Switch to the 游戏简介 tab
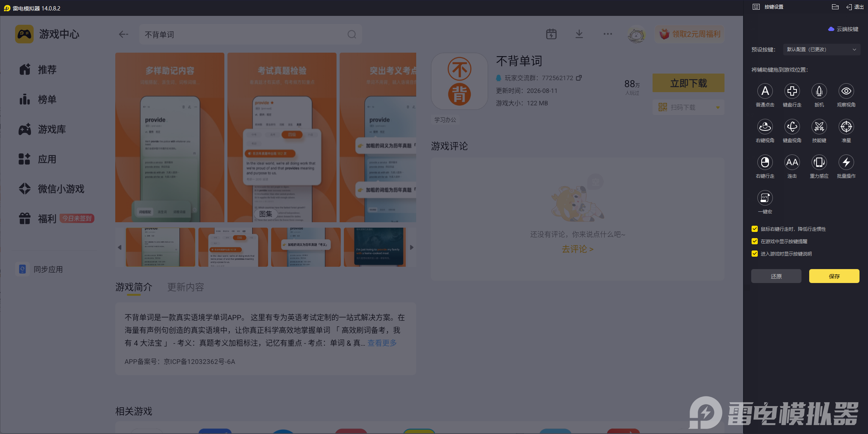 [134, 287]
